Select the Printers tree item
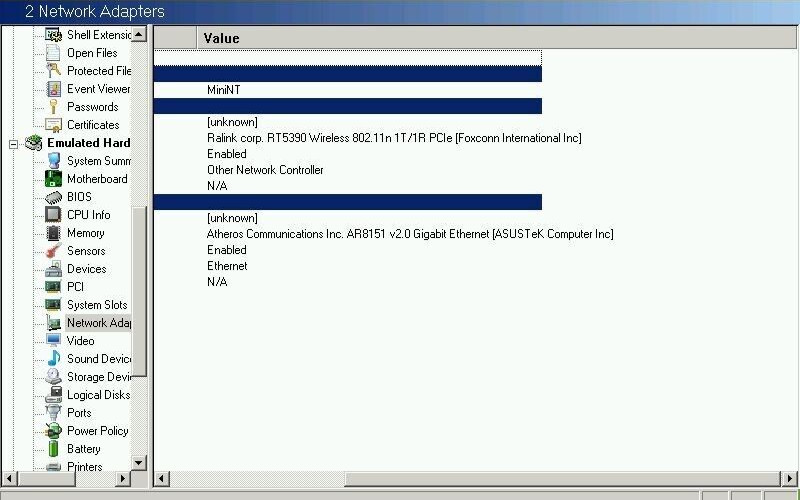800x500 pixels. click(84, 466)
